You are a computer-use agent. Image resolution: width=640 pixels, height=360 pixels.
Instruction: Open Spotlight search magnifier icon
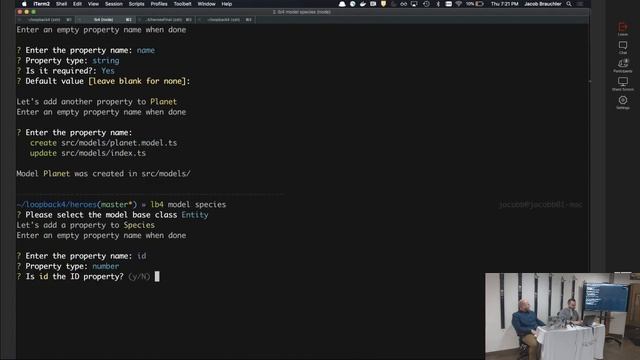[x=569, y=4]
